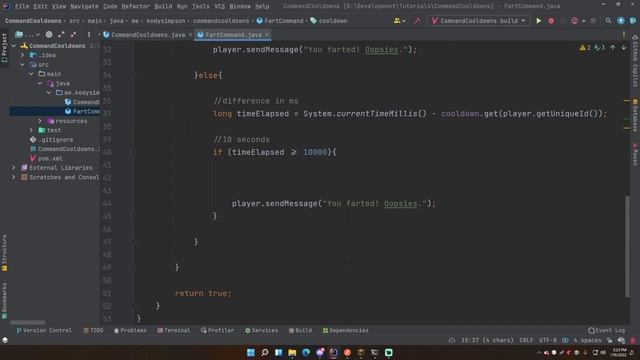Click FartCommand breadcrumb in navigation bar
Viewport: 640px width, 360px height.
[280, 21]
